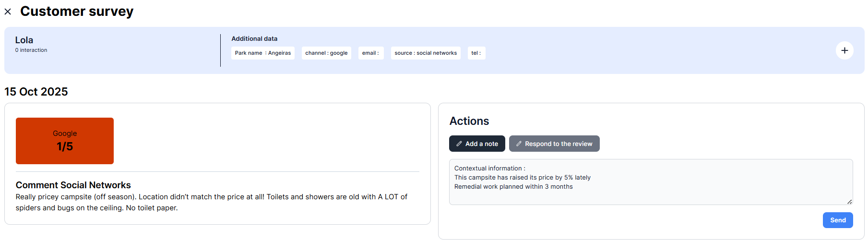Click the plus icon to add data
Screen dimensions: 868x242
[x=844, y=50]
